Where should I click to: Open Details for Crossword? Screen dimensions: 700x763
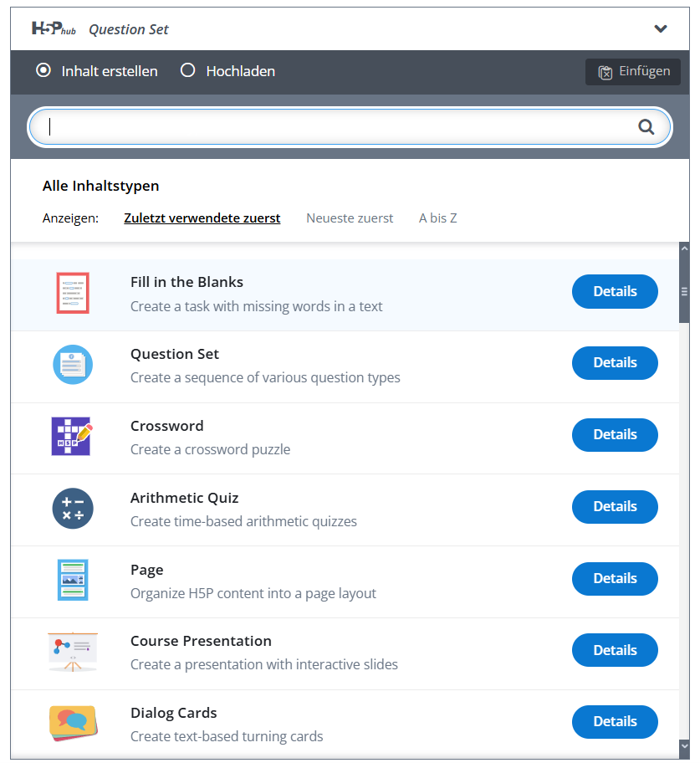pyautogui.click(x=615, y=434)
